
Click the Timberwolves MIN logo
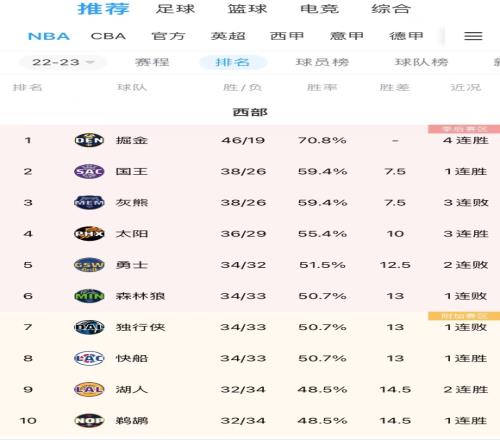89,296
